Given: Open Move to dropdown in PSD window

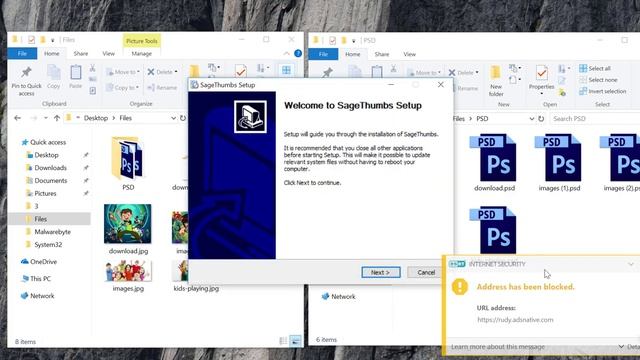Looking at the screenshot, I should click(424, 73).
